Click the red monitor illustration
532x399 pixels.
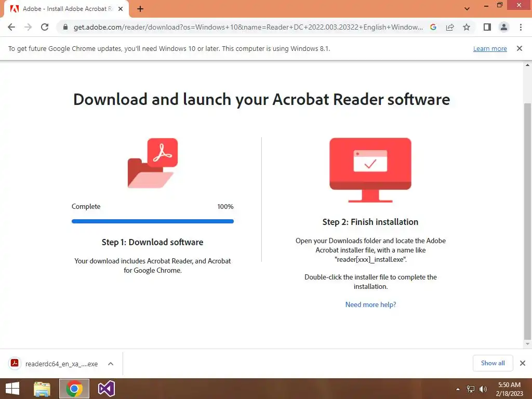370,170
